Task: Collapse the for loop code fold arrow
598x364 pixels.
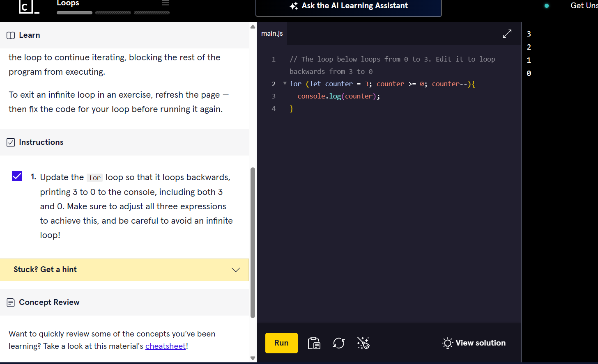Action: (x=285, y=83)
